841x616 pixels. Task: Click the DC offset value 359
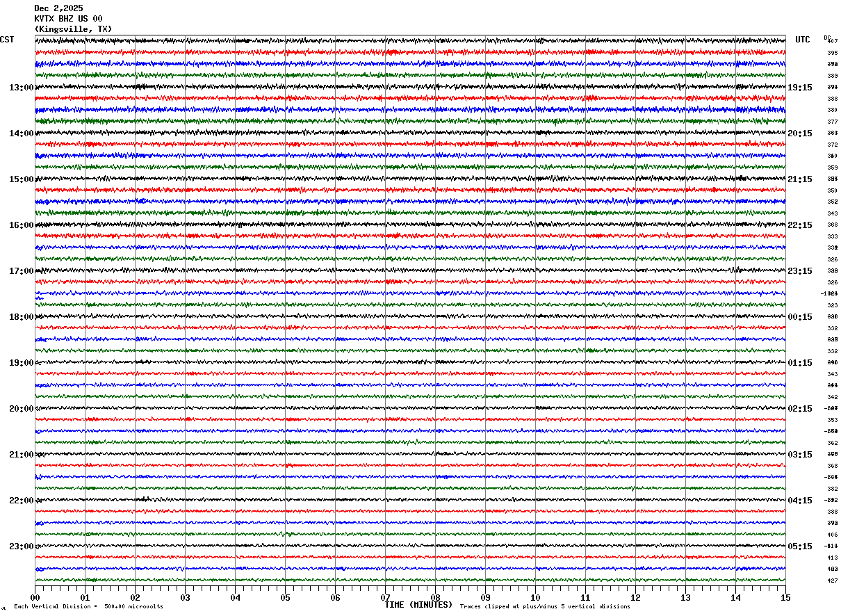[832, 168]
